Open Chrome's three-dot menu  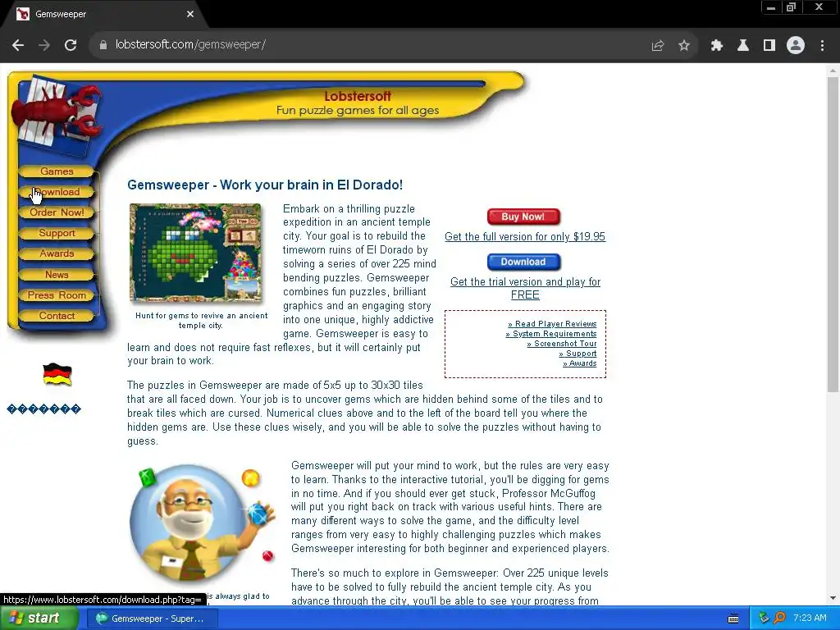822,46
